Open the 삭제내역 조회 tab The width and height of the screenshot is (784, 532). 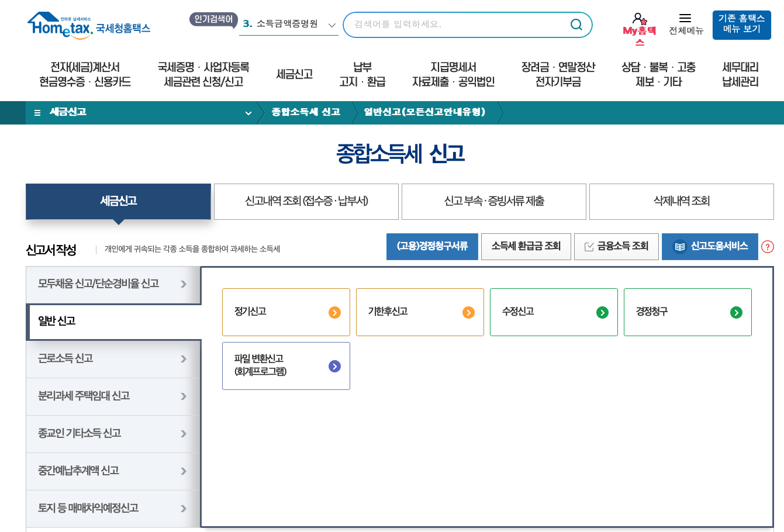[681, 201]
